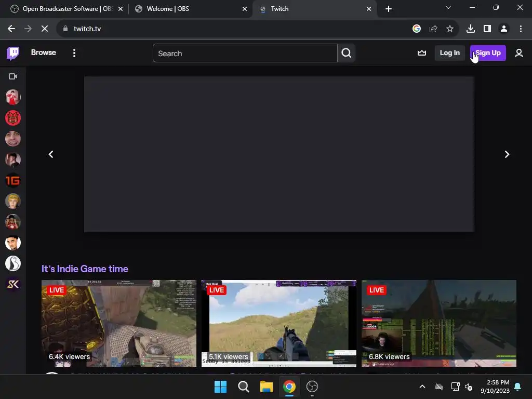This screenshot has width=532, height=399.
Task: Open tab search dropdown chevron
Action: (448, 7)
